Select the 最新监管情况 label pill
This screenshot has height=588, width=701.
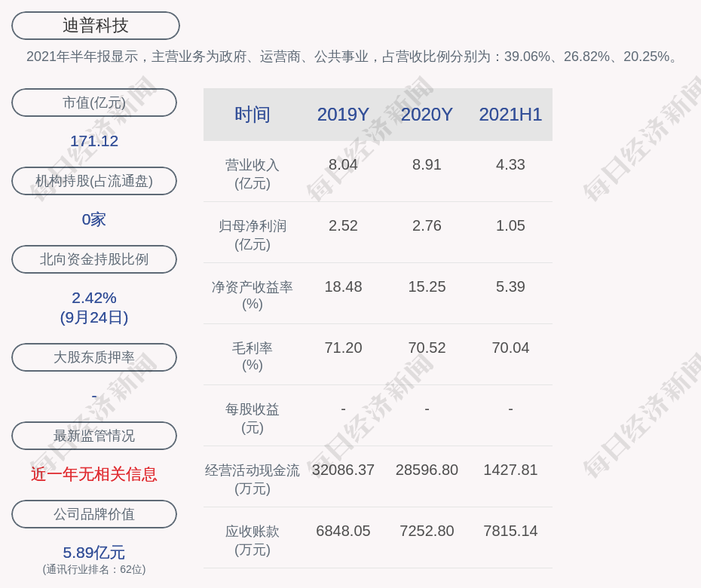(x=94, y=436)
